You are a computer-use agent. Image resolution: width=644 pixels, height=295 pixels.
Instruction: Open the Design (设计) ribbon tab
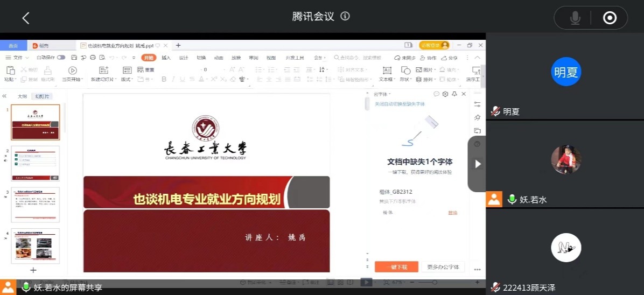pyautogui.click(x=184, y=58)
